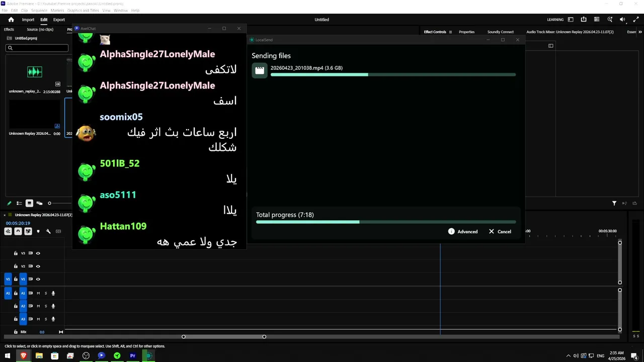This screenshot has width=644, height=362.
Task: Enter full screen with the expand arrows icon
Action: (635, 20)
